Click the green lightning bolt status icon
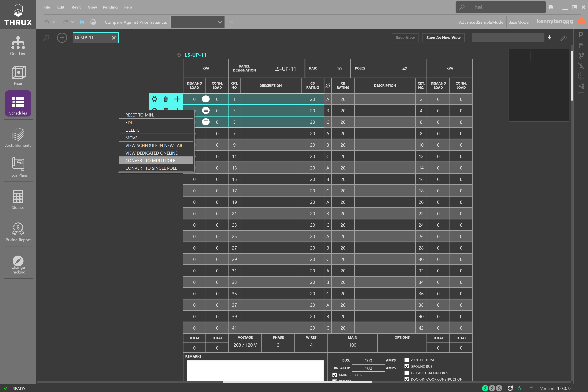Viewport: 588px width, 392px height. [x=485, y=388]
